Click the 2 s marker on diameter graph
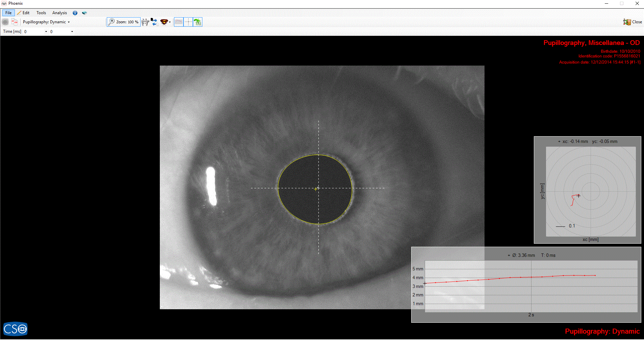This screenshot has width=644, height=340. (531, 315)
